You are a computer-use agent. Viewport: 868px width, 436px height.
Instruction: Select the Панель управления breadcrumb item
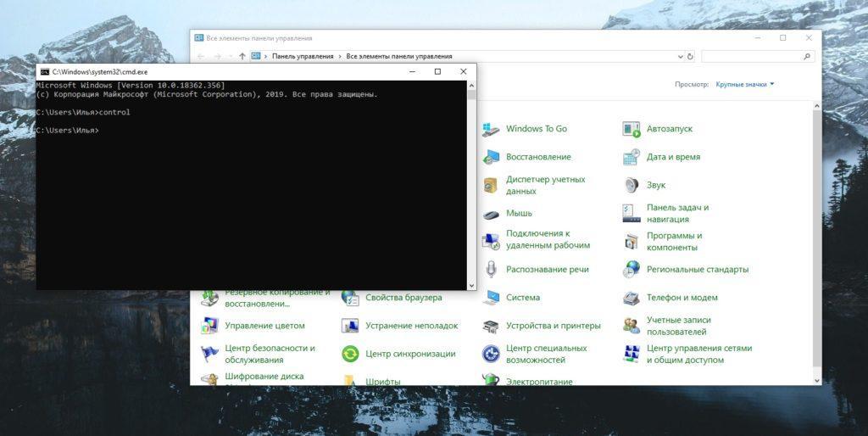pyautogui.click(x=303, y=56)
